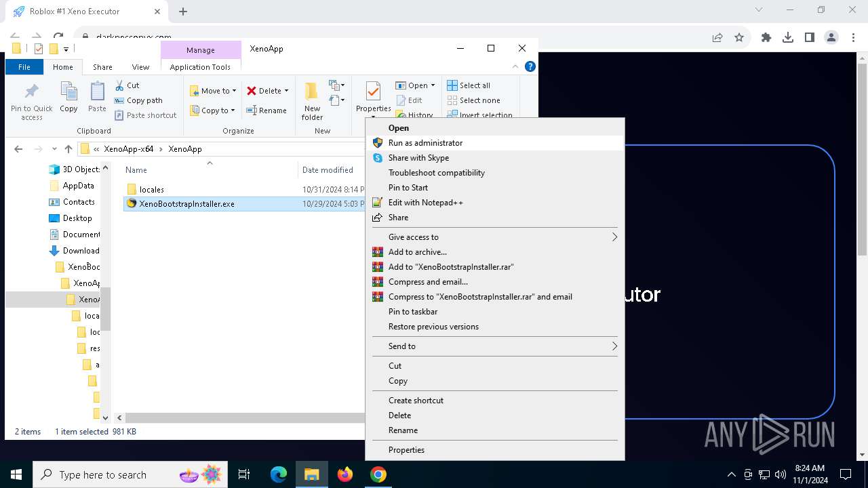Viewport: 868px width, 488px height.
Task: Select AppData in navigation pane
Action: [72, 186]
